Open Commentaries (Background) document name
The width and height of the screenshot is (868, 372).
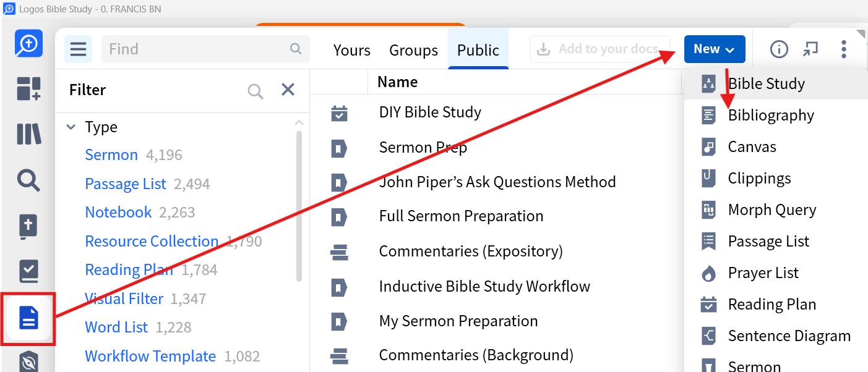476,355
